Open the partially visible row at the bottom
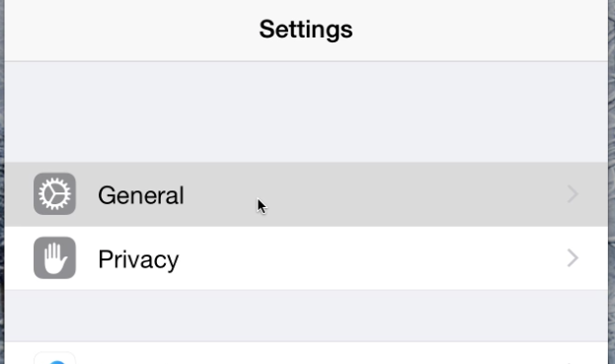Viewport: 615px width, 364px height. [306, 353]
